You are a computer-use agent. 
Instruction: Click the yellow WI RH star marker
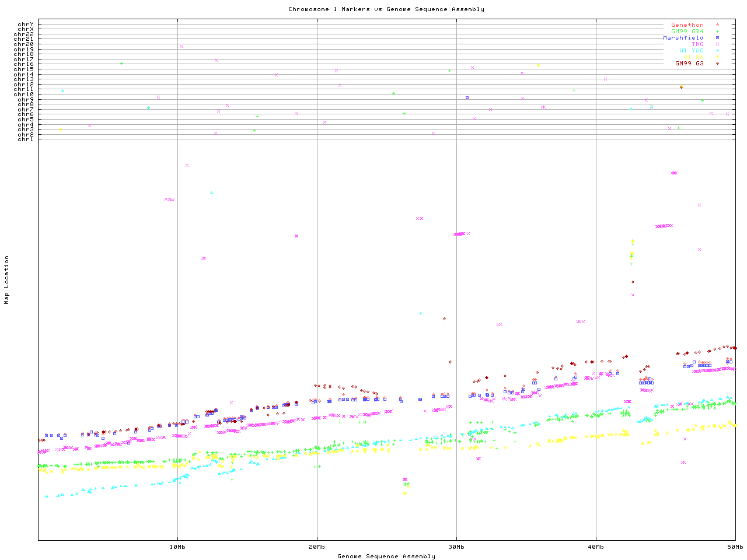click(x=717, y=57)
